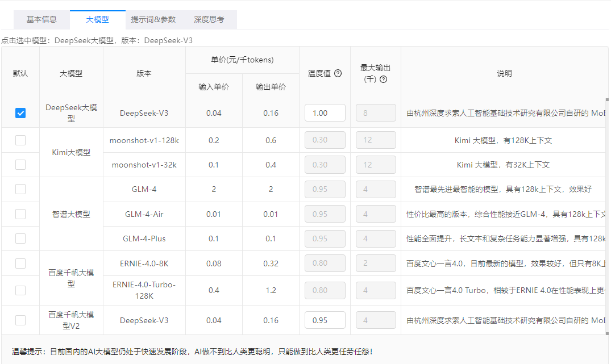Click the GLM-4-Plus temperature input
The image size is (611, 364).
tap(325, 239)
